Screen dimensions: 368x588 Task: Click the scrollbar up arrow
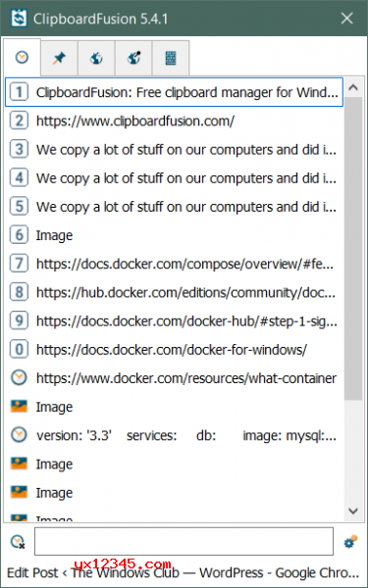pyautogui.click(x=353, y=88)
